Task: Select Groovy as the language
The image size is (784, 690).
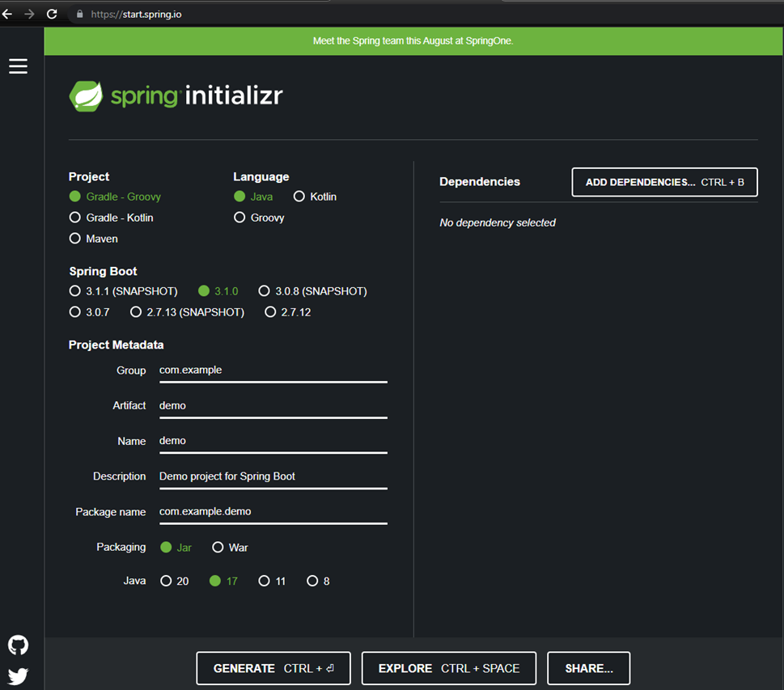Action: coord(259,218)
